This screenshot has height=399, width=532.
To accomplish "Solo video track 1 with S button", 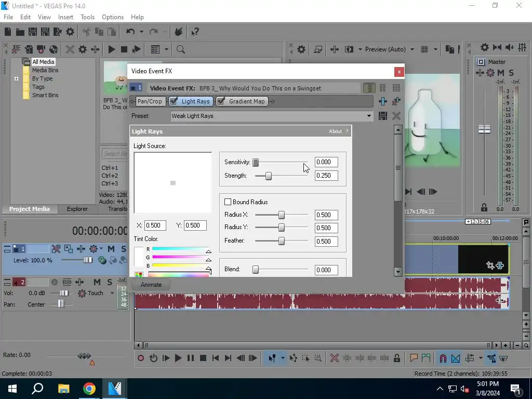I will (123, 249).
